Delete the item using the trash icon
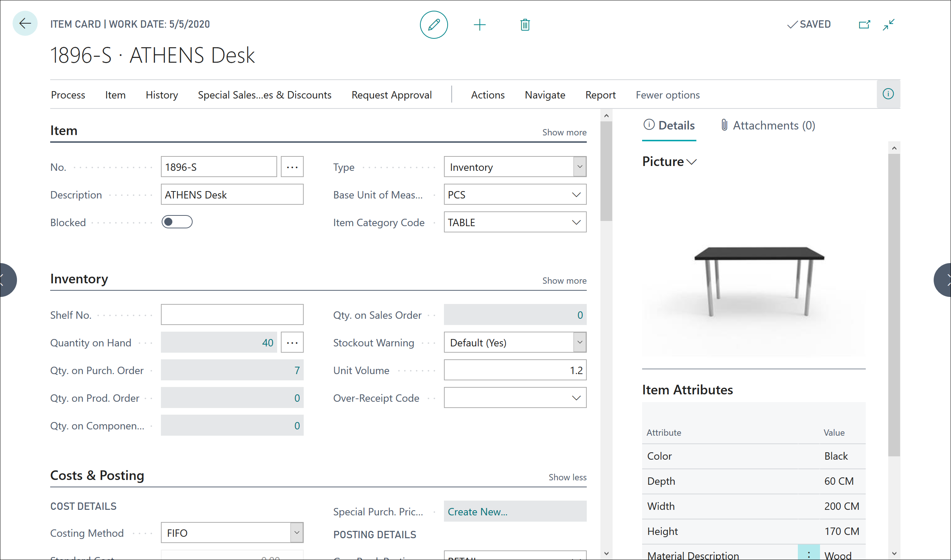The width and height of the screenshot is (951, 560). (524, 24)
